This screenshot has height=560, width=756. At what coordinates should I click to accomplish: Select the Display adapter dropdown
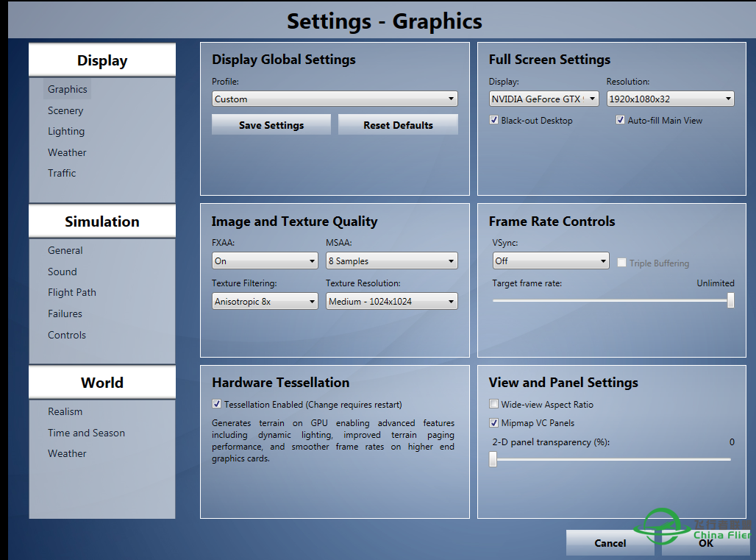point(543,99)
